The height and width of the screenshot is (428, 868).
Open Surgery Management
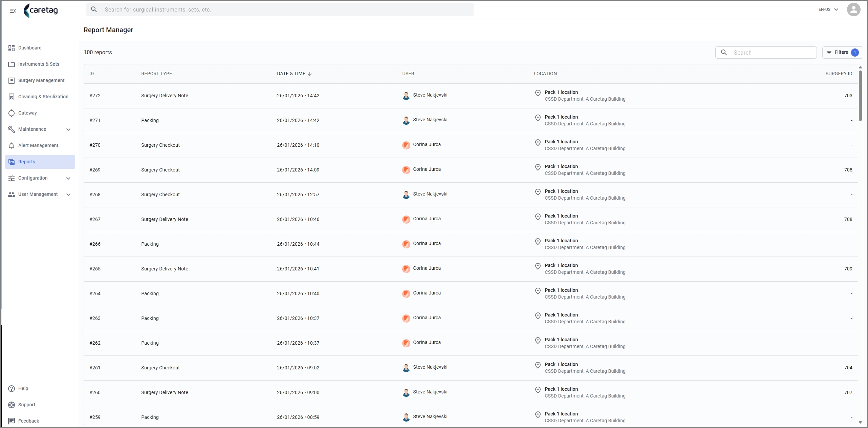click(40, 81)
